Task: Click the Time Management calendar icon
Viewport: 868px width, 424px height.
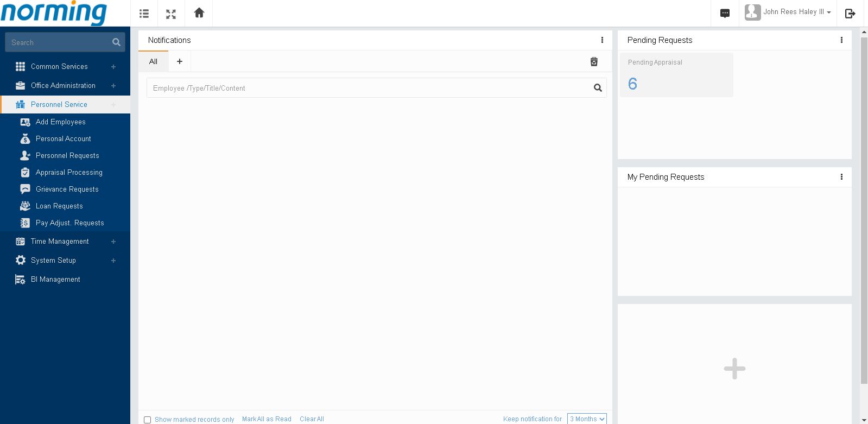Action: (x=20, y=241)
